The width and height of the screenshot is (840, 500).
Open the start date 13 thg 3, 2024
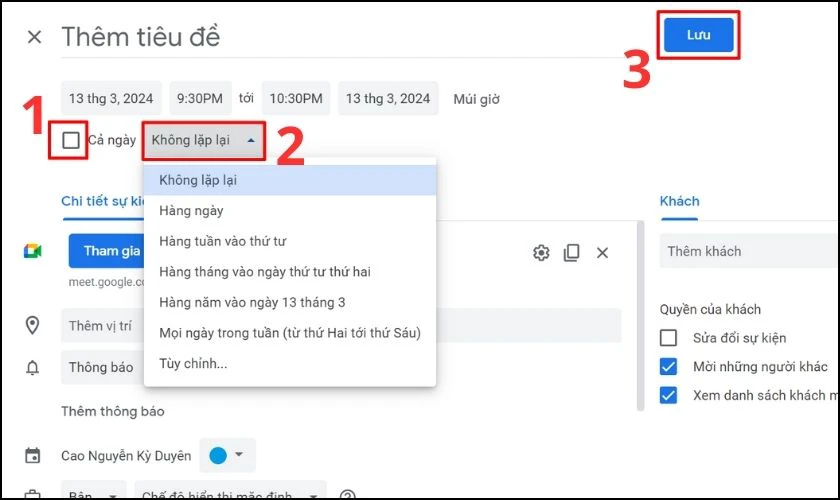click(111, 99)
